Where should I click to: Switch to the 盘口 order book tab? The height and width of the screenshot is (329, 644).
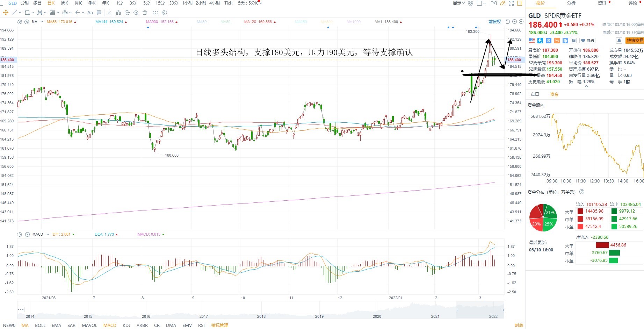click(x=535, y=94)
